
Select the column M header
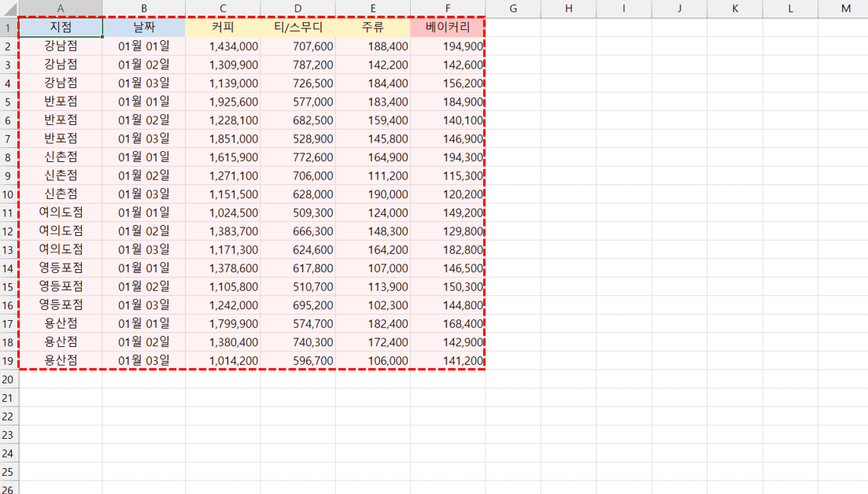pyautogui.click(x=845, y=8)
